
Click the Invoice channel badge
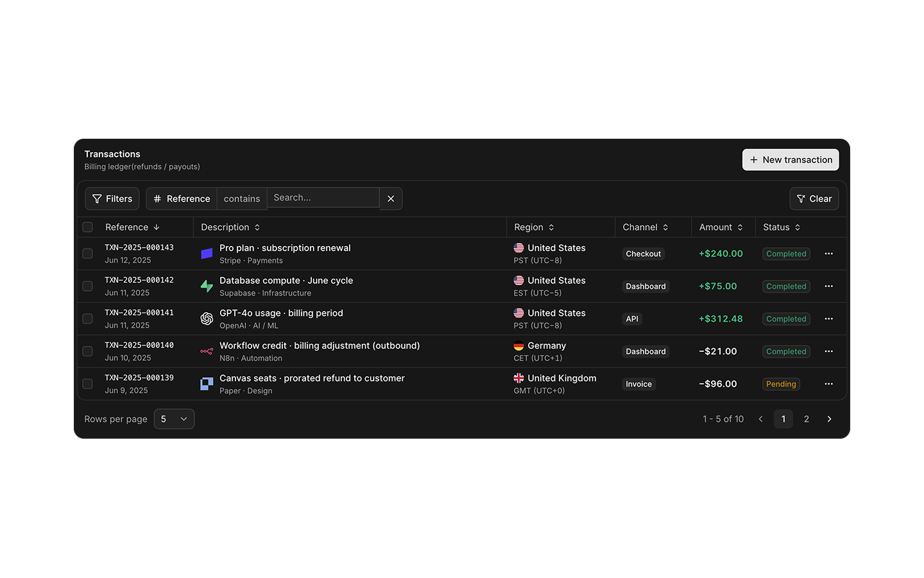coord(639,384)
